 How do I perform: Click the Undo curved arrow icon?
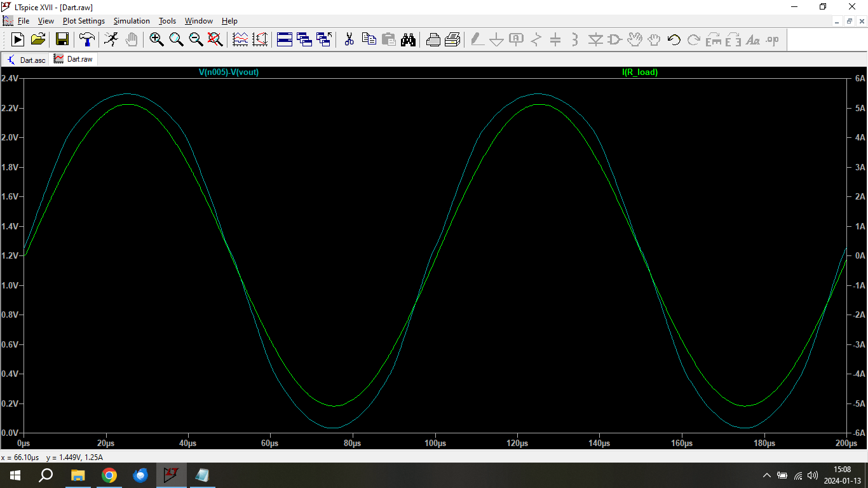coord(674,39)
